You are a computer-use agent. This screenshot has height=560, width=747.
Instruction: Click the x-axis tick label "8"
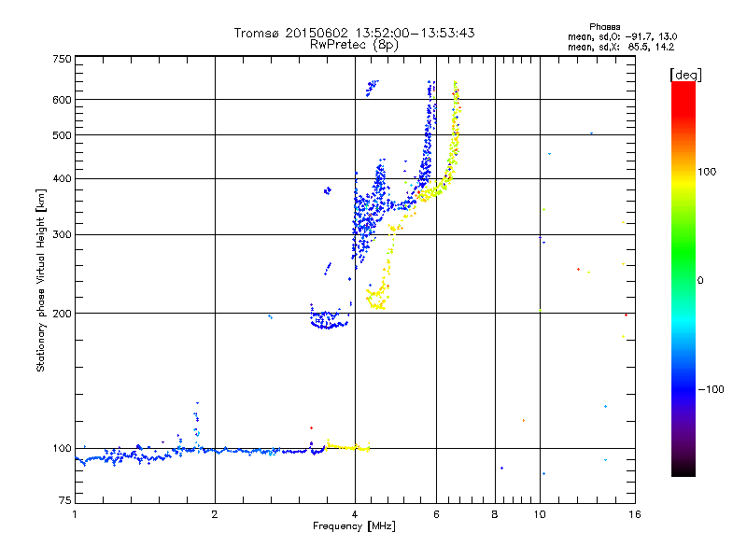[x=495, y=514]
